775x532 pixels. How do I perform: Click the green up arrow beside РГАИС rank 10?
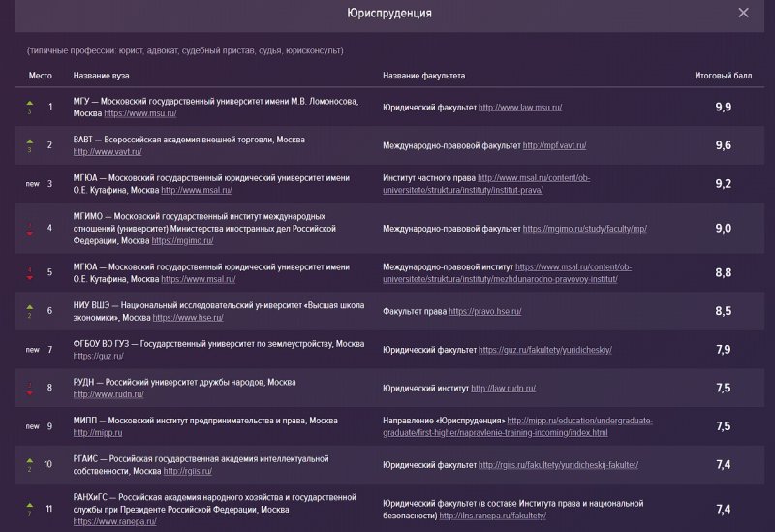click(30, 461)
